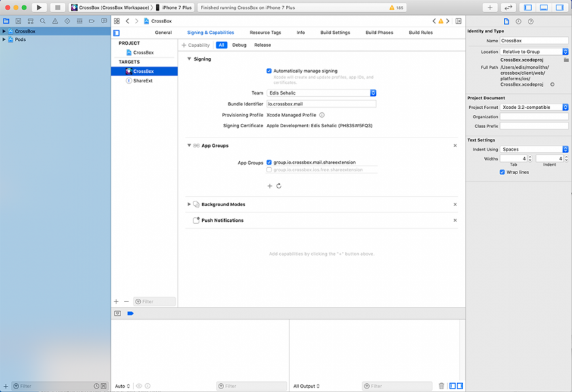The image size is (572, 392).
Task: Switch to the Build Rules tab
Action: [421, 33]
